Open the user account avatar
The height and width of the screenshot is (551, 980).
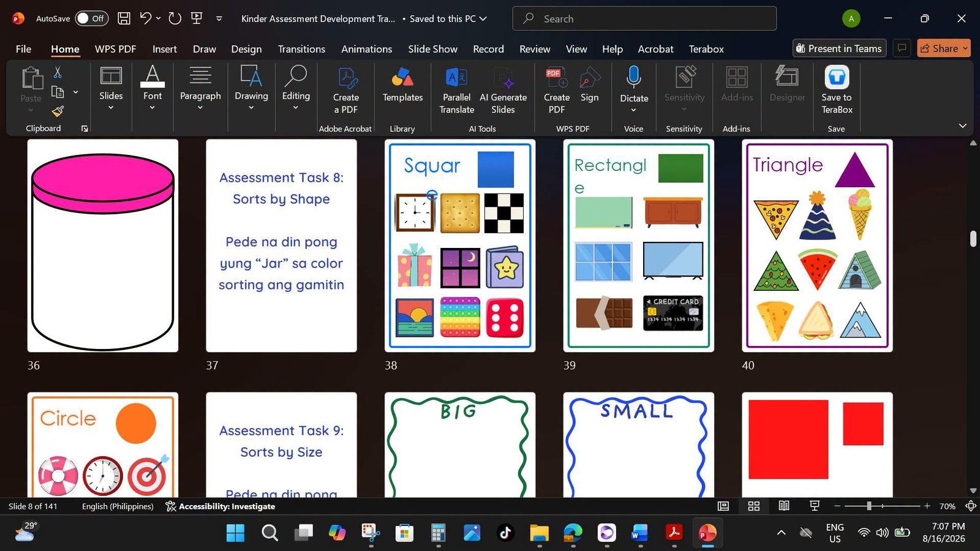pos(851,18)
